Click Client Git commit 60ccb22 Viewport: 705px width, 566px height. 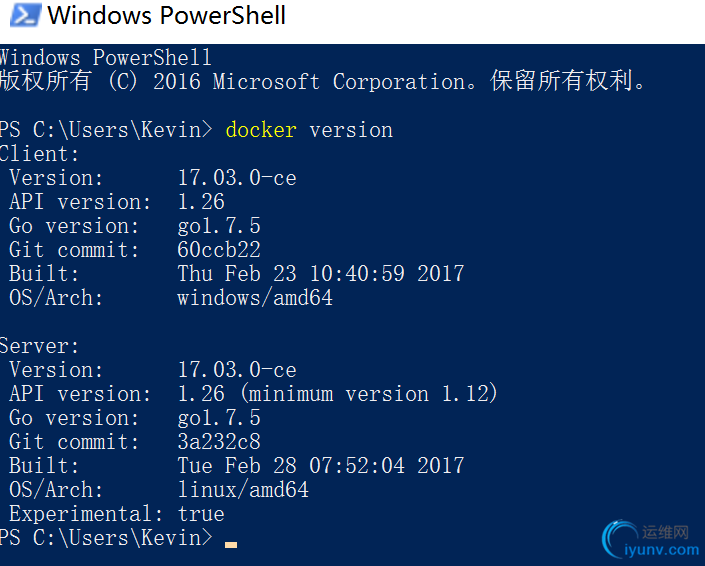(219, 250)
